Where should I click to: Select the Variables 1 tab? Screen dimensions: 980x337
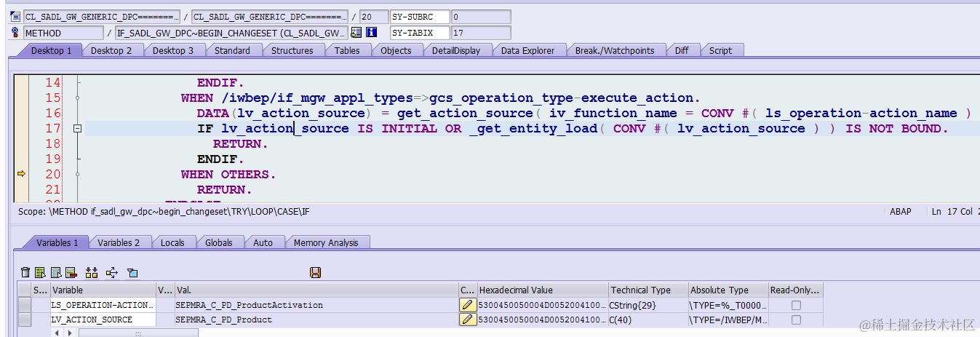(57, 242)
